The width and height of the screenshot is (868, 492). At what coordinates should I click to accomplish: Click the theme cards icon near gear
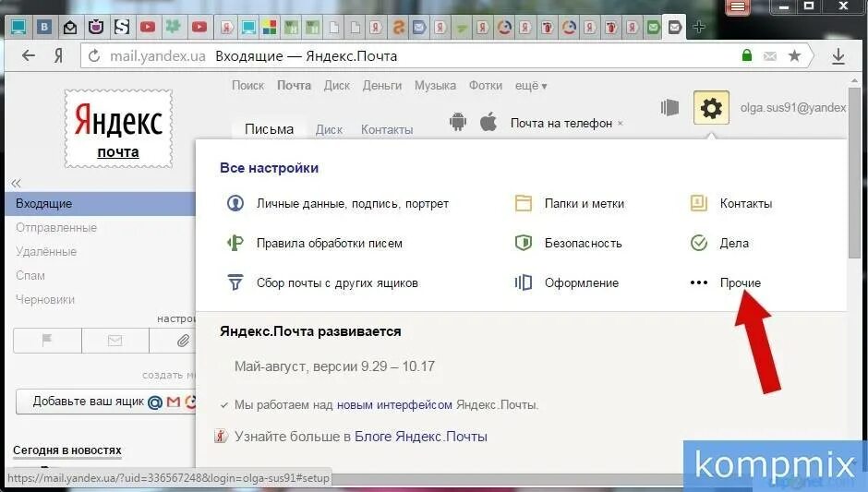[x=669, y=107]
